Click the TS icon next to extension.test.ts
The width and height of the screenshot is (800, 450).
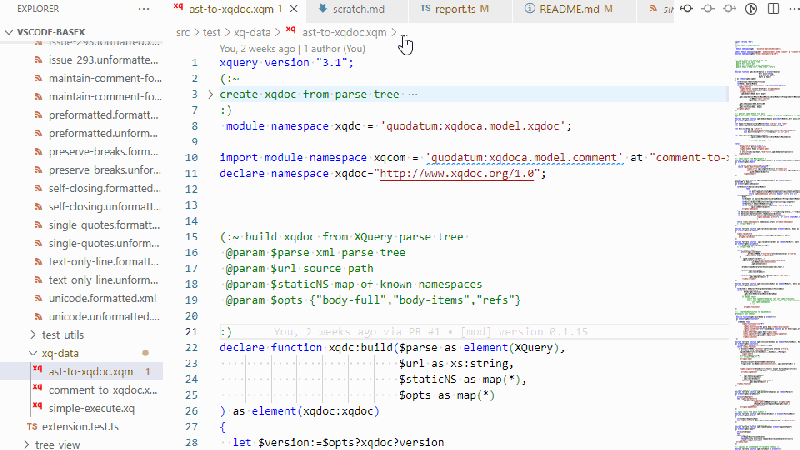click(32, 427)
